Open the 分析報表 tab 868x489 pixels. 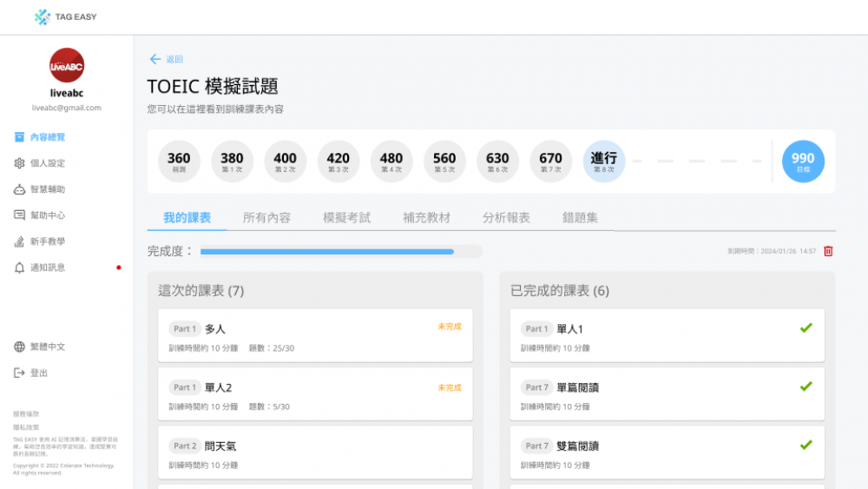coord(506,218)
